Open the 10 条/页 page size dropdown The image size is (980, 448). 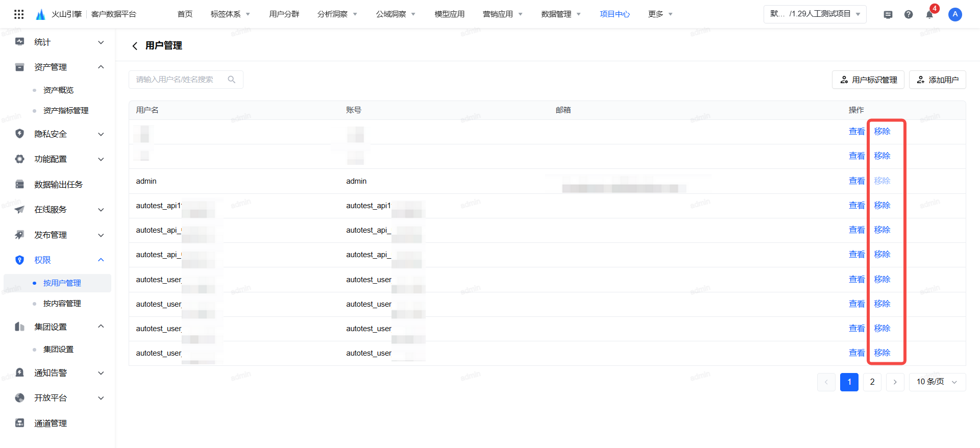937,382
